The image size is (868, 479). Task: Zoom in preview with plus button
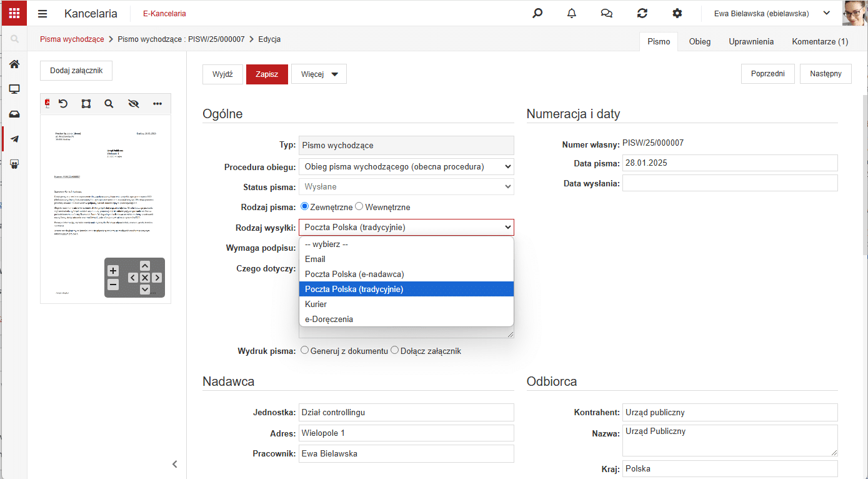coord(113,271)
